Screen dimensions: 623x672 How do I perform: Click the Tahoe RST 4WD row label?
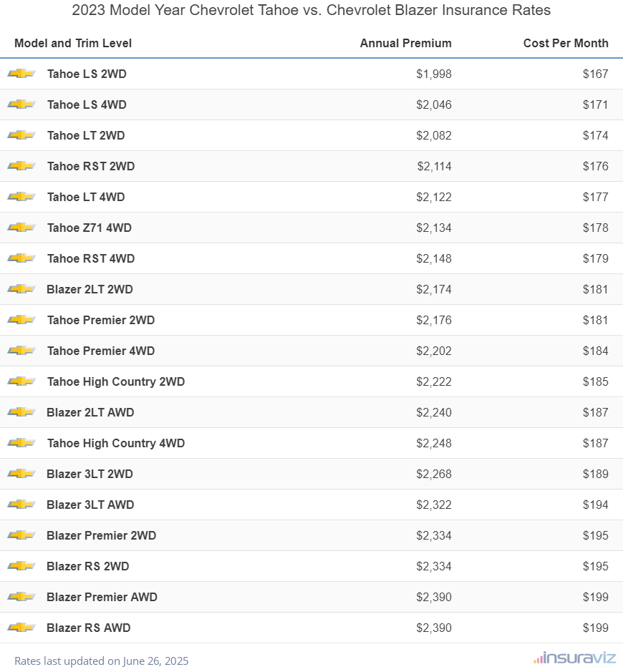91,258
